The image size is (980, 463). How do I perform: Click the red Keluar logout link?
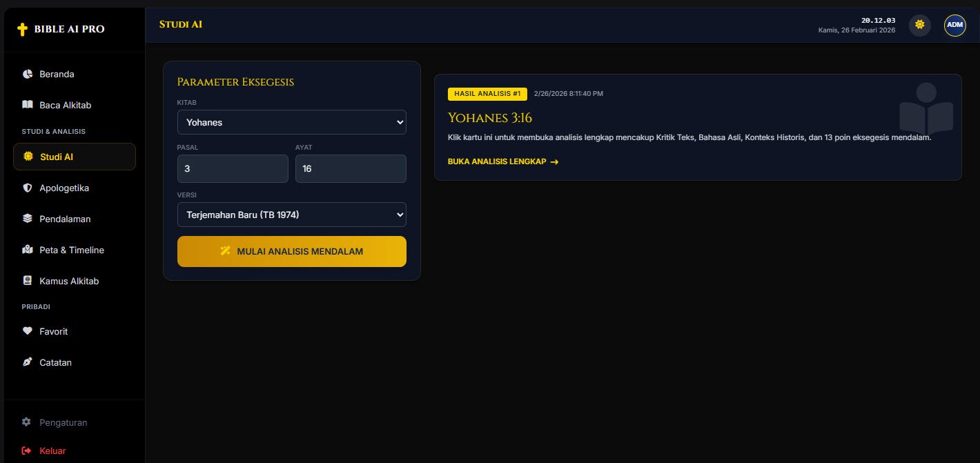point(43,451)
